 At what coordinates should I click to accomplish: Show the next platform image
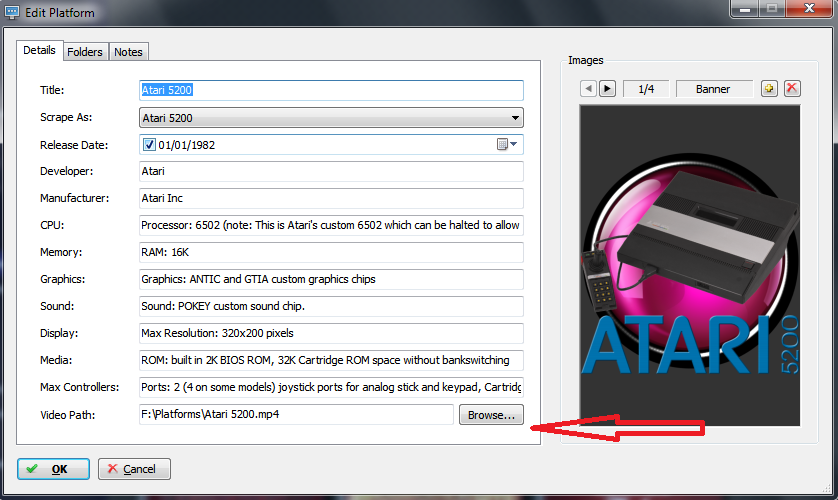pyautogui.click(x=607, y=88)
